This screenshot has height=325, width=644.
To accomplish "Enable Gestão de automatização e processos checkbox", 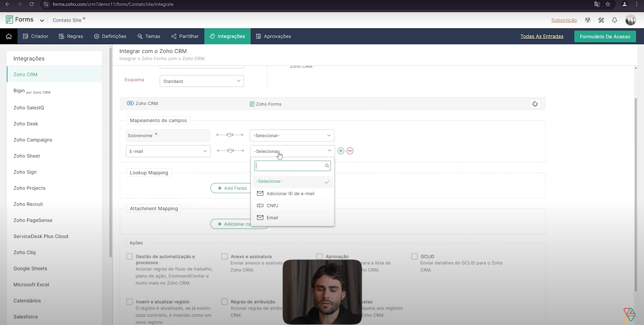I will tap(129, 257).
